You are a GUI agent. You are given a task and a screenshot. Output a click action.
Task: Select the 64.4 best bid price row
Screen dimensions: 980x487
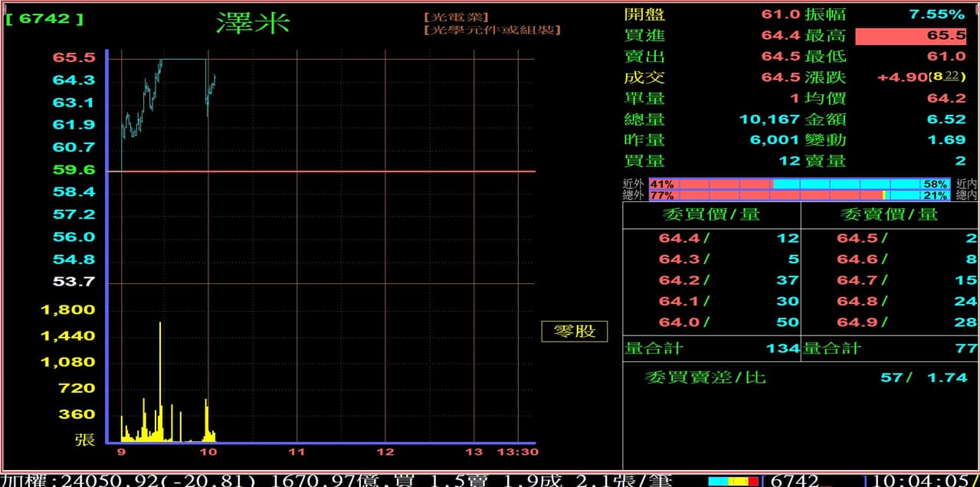[x=711, y=238]
